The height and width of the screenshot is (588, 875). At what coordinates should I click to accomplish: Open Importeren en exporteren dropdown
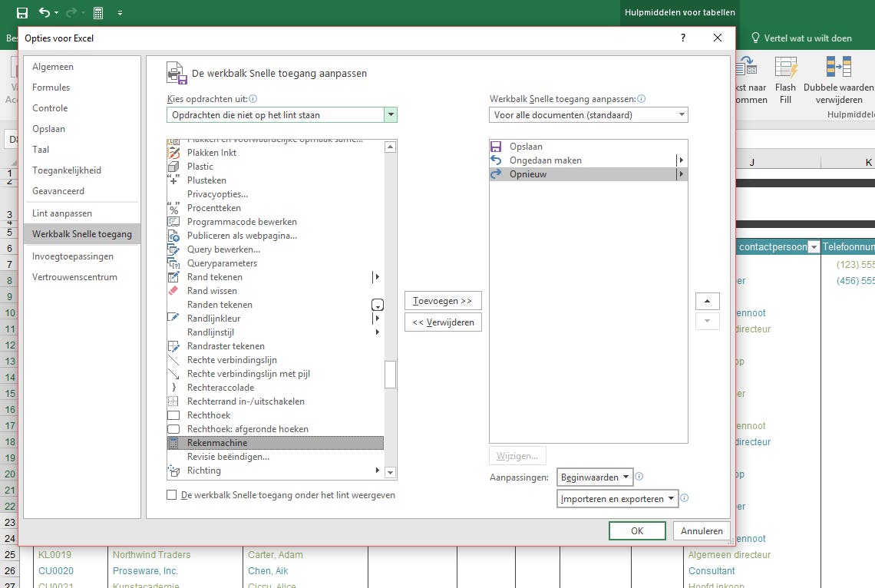(618, 499)
